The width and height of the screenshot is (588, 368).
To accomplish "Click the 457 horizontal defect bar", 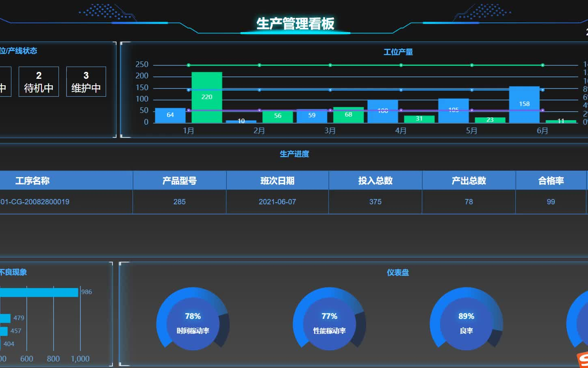I will click(4, 331).
